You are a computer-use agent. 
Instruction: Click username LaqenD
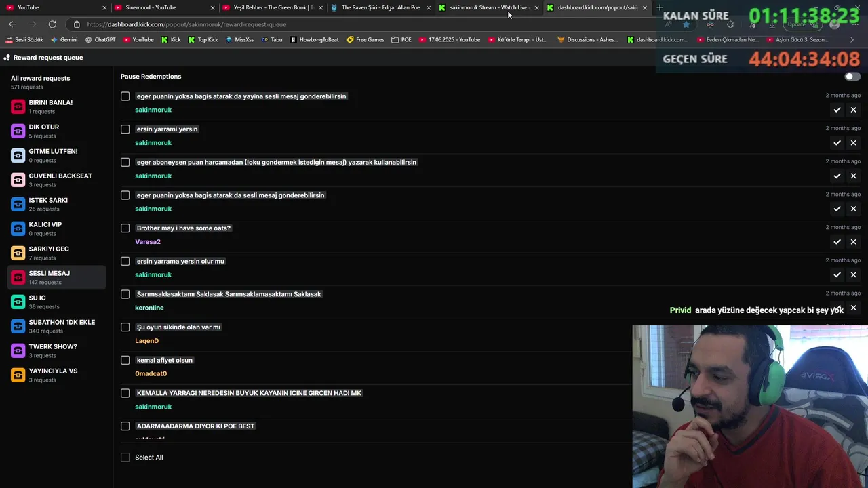[146, 341]
